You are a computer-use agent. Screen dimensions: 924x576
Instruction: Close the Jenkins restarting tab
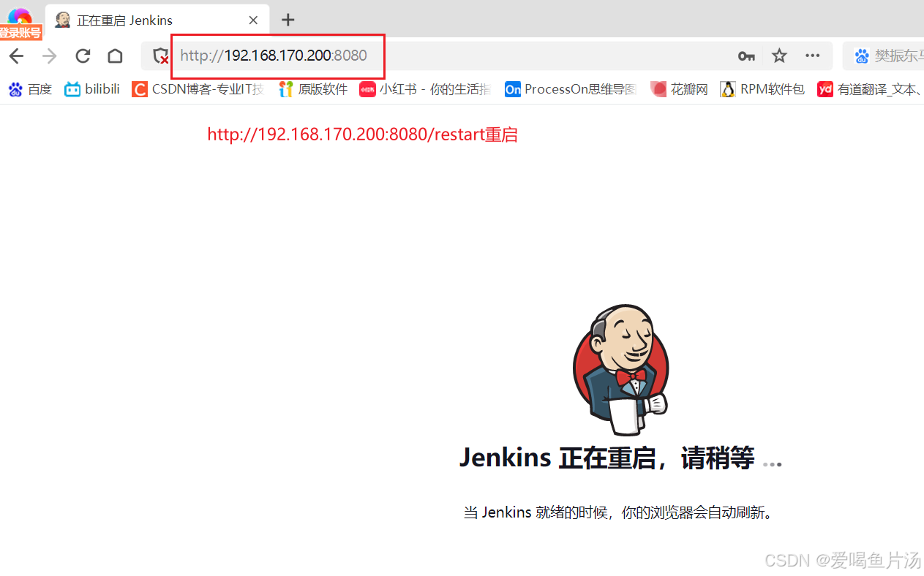point(253,20)
